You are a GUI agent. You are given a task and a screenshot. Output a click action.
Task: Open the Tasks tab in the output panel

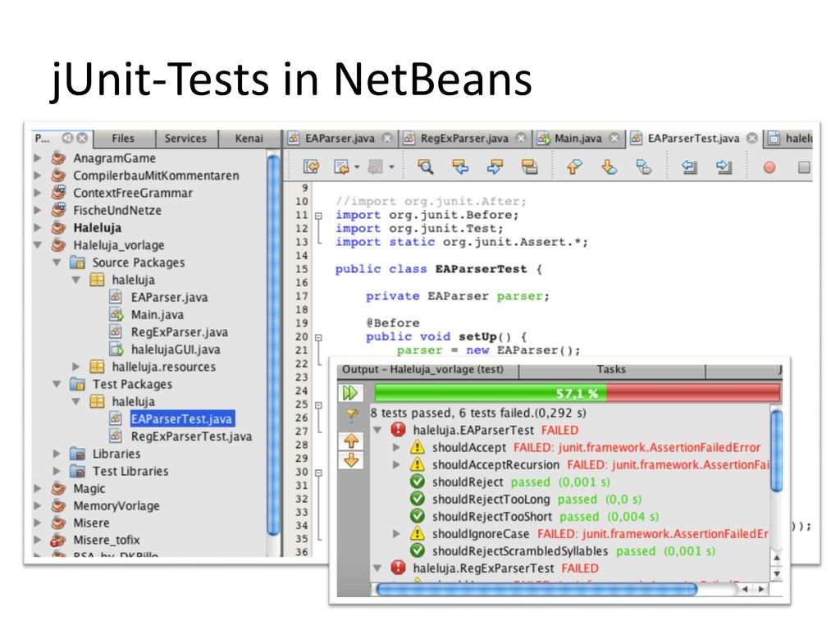(x=611, y=369)
